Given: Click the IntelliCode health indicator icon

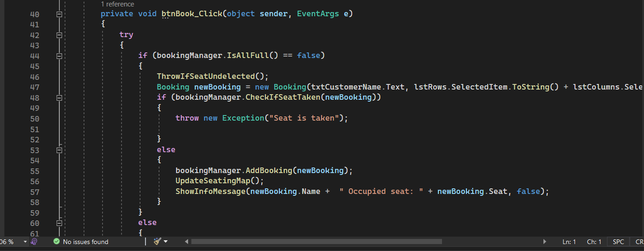Looking at the screenshot, I should click(34, 242).
